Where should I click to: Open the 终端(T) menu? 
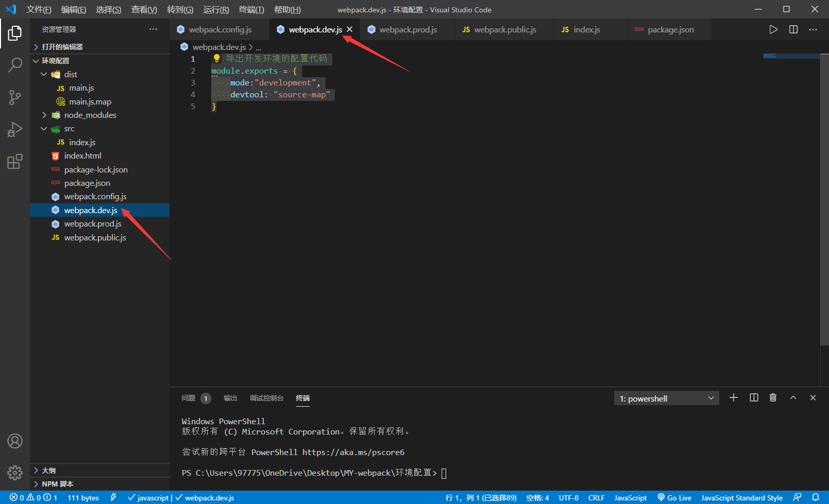click(x=252, y=9)
